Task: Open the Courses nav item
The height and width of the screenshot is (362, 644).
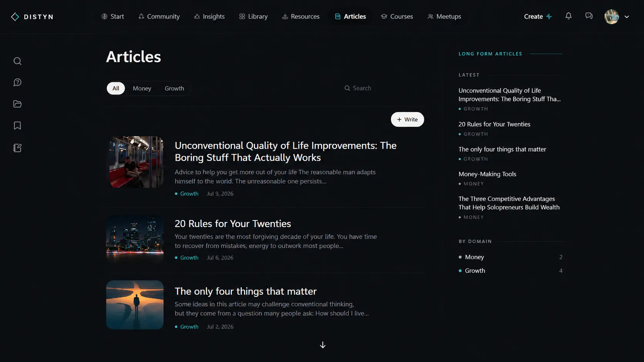Action: point(397,17)
